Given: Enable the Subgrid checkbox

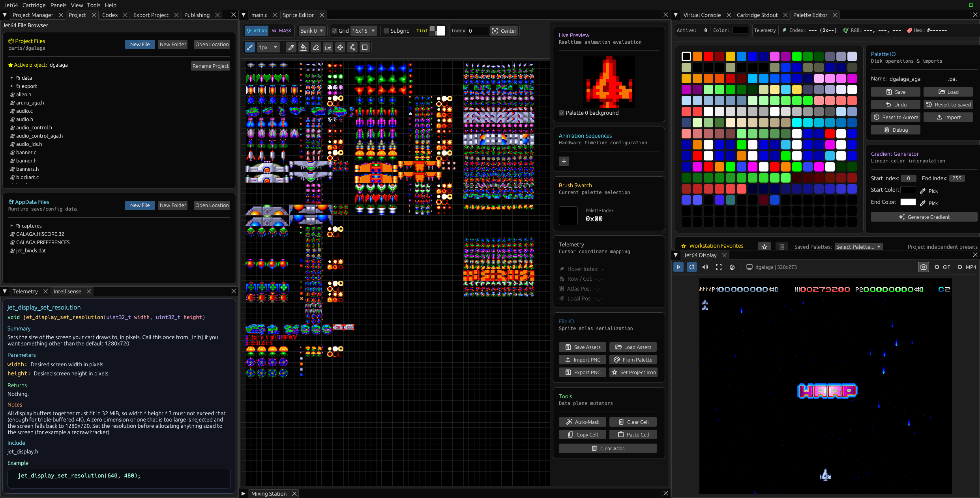Looking at the screenshot, I should click(x=386, y=31).
